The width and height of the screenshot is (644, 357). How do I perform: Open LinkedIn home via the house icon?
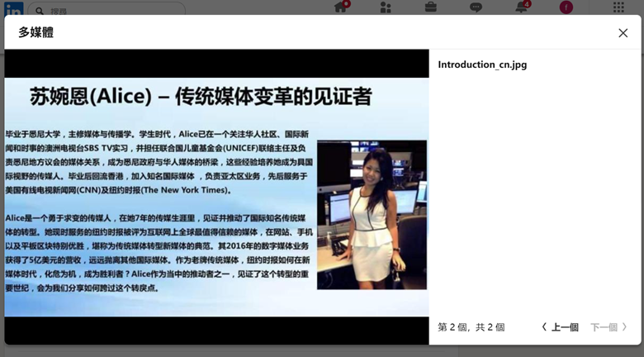tap(340, 7)
